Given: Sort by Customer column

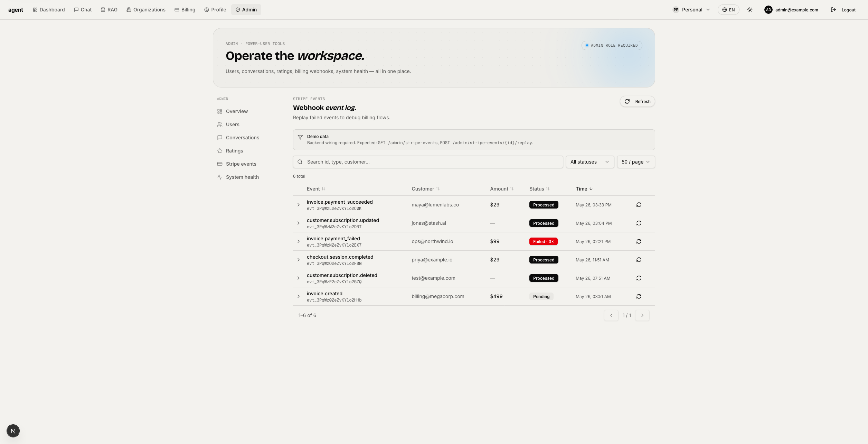Looking at the screenshot, I should pos(425,189).
